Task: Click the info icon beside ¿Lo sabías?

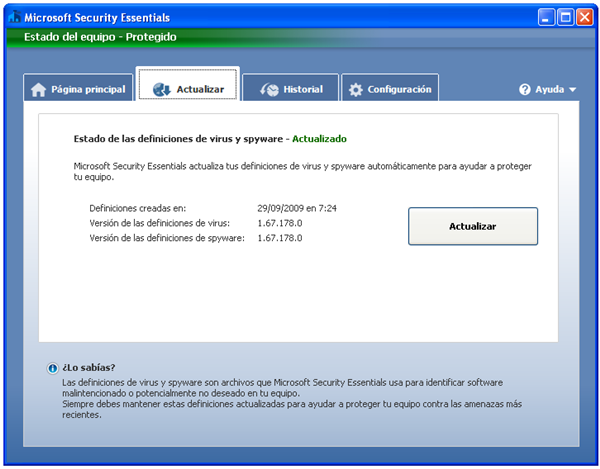Action: pyautogui.click(x=52, y=368)
